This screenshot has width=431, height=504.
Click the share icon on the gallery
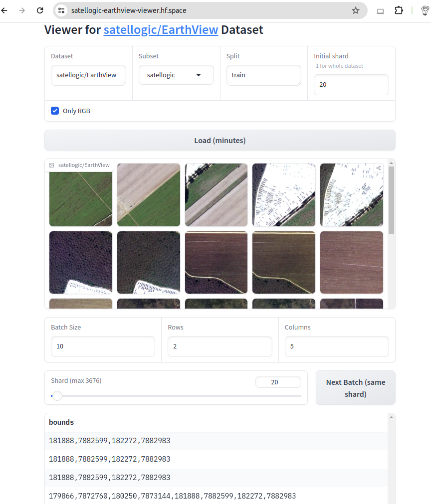click(x=379, y=168)
